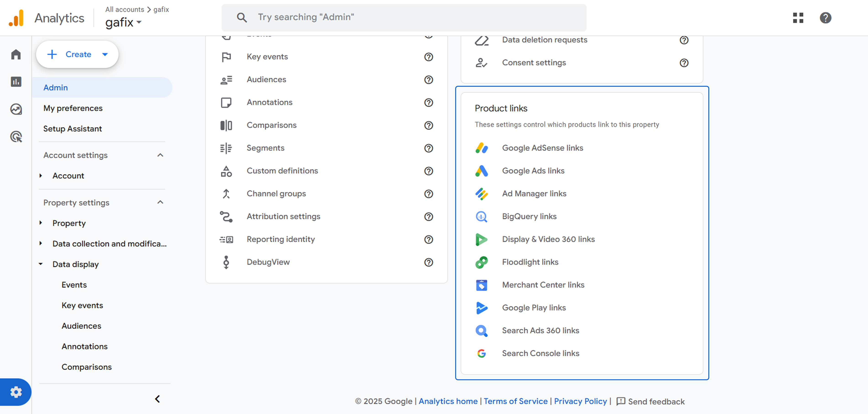
Task: Show help for Key events
Action: [x=429, y=57]
